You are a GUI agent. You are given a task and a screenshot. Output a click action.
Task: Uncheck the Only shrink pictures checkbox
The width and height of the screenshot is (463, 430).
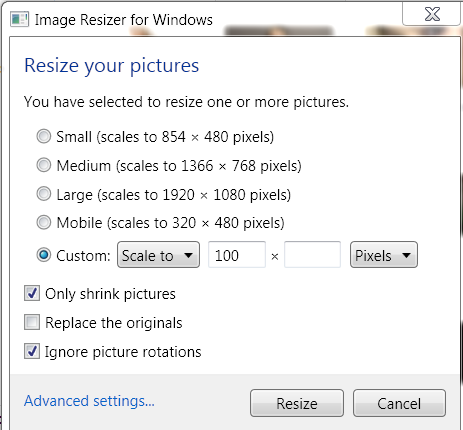pyautogui.click(x=32, y=293)
